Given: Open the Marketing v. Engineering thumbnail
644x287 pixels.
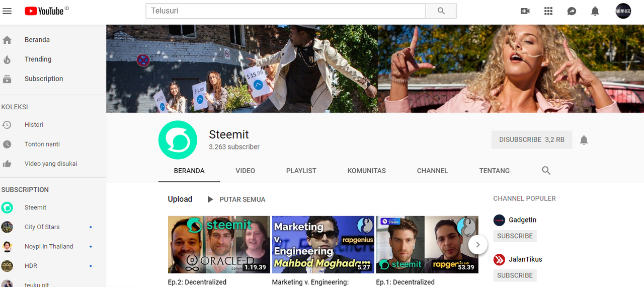Looking at the screenshot, I should pyautogui.click(x=323, y=245).
